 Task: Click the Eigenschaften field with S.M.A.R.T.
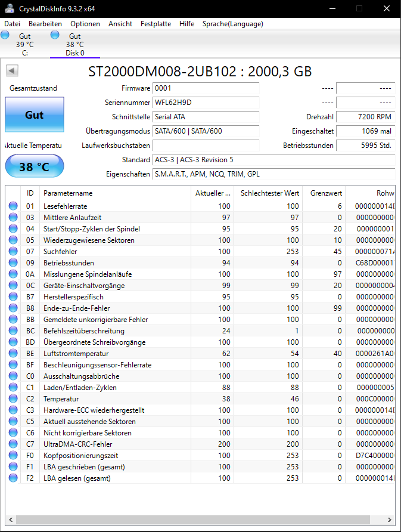tap(274, 174)
